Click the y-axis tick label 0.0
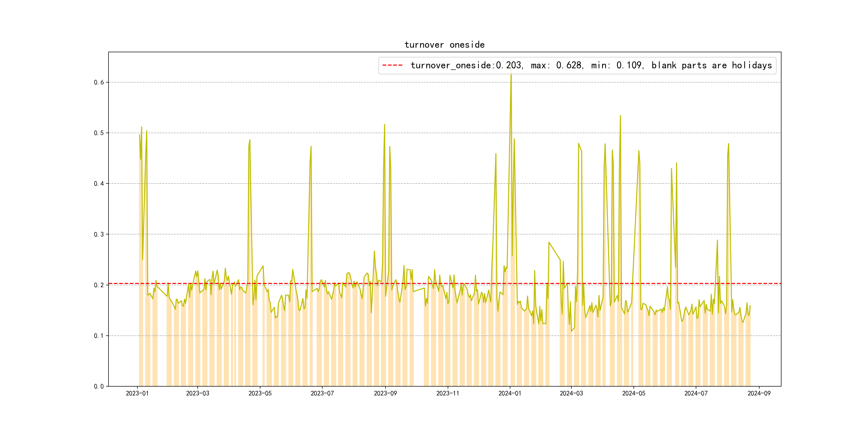Screen dimensions: 868x434 pyautogui.click(x=99, y=387)
